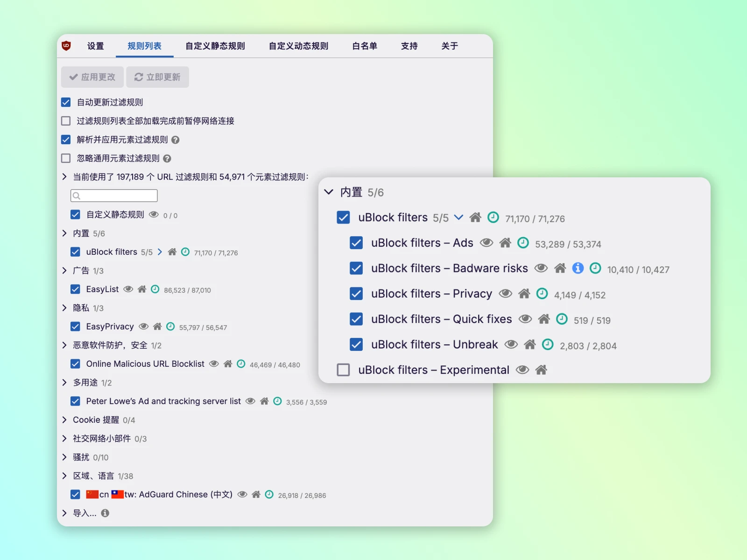Open the 支持 tab
This screenshot has height=560, width=747.
409,46
